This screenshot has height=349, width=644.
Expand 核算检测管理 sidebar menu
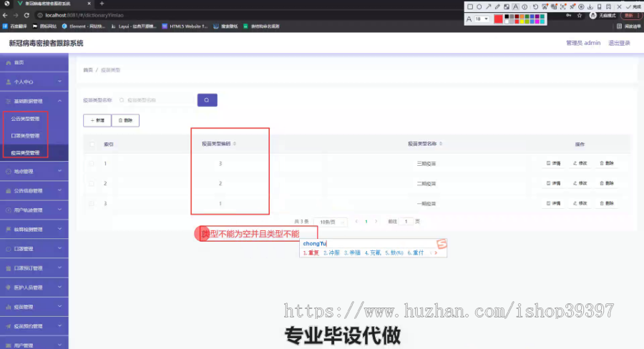34,229
